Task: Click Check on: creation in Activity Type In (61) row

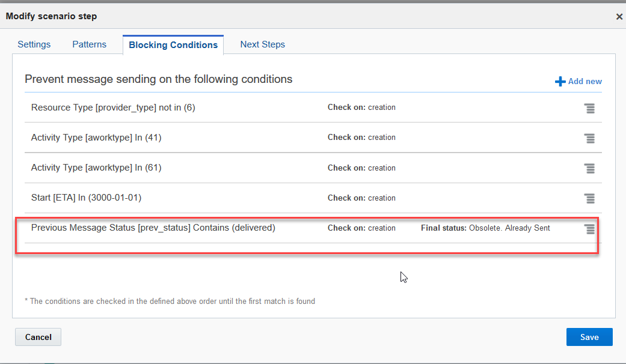Action: click(361, 168)
